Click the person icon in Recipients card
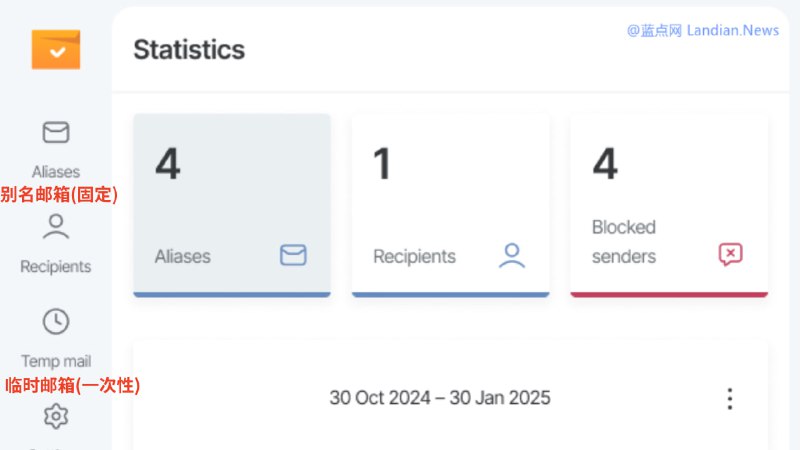The image size is (800, 450). [x=512, y=256]
